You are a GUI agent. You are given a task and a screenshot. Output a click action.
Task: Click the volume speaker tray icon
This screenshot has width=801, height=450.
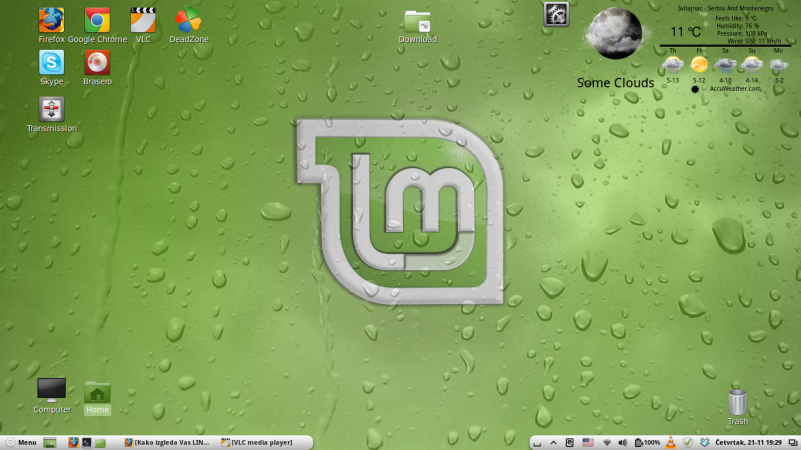coord(622,443)
